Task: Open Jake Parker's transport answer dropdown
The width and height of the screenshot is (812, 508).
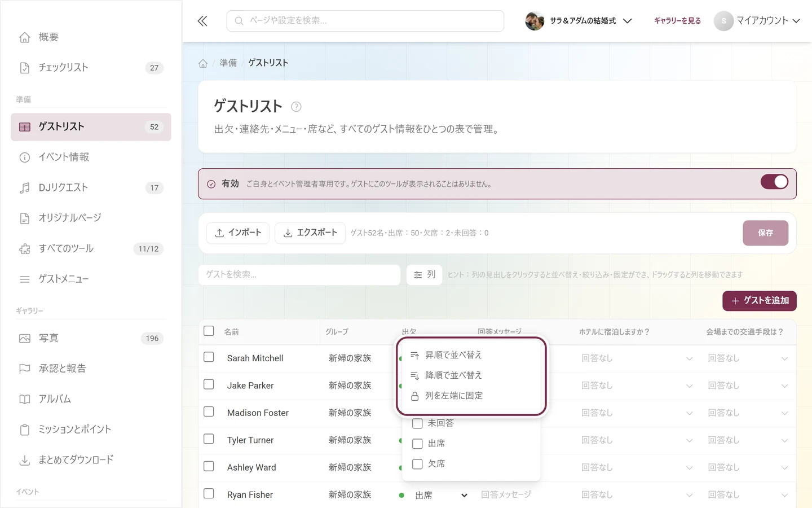Action: [748, 386]
